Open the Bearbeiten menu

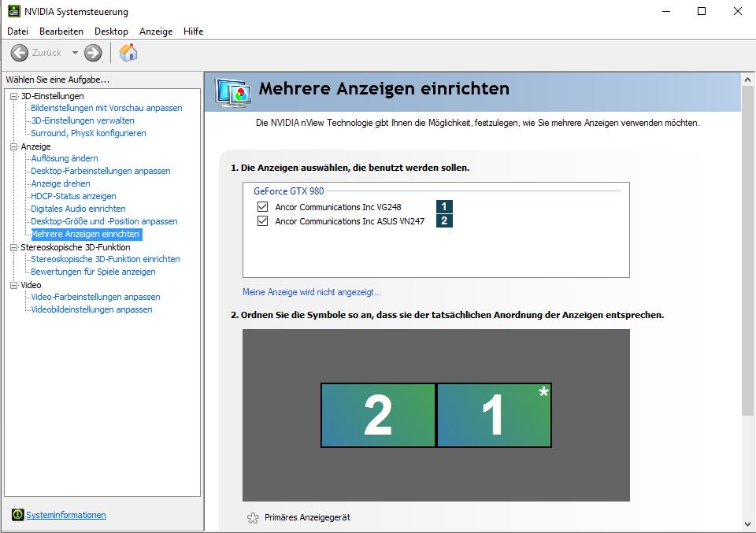coord(61,31)
